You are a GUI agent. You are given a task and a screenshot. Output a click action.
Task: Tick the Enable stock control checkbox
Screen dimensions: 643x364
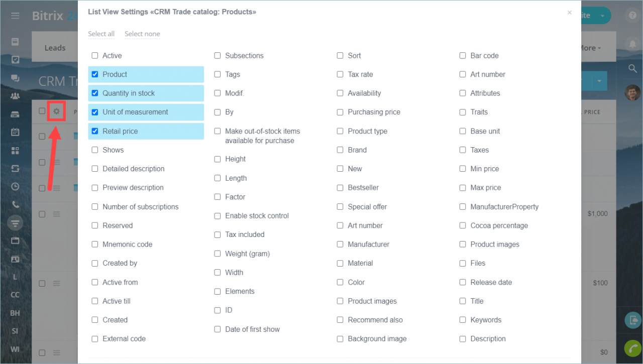[218, 216]
